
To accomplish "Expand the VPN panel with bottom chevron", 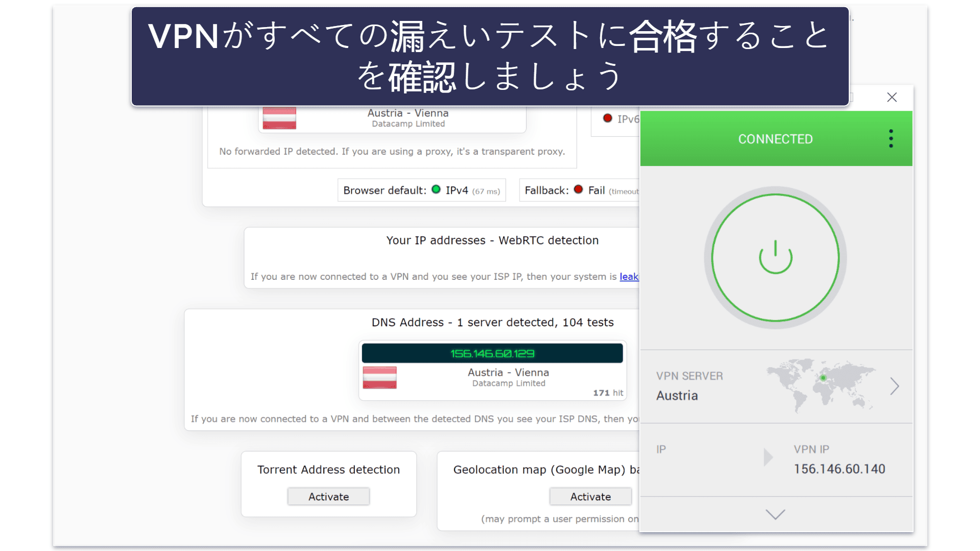I will 775,514.
